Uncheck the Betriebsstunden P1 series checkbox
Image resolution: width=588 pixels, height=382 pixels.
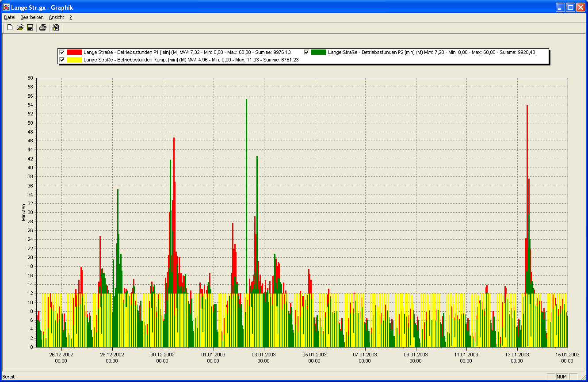[x=62, y=52]
